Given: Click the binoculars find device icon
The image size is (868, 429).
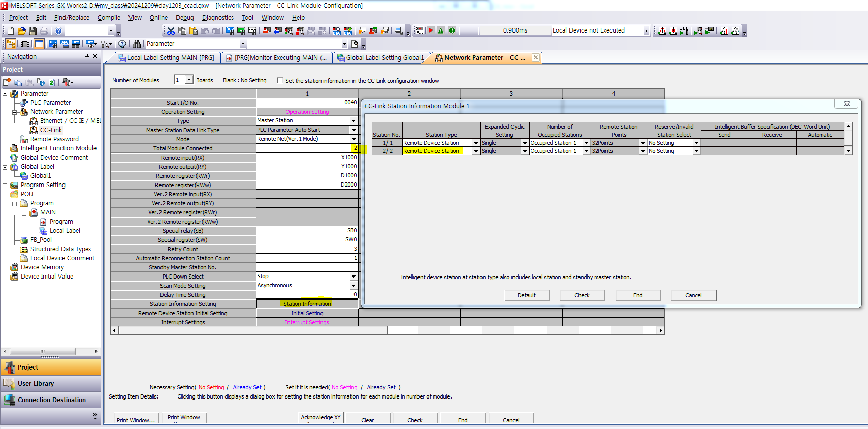Looking at the screenshot, I should pos(137,44).
